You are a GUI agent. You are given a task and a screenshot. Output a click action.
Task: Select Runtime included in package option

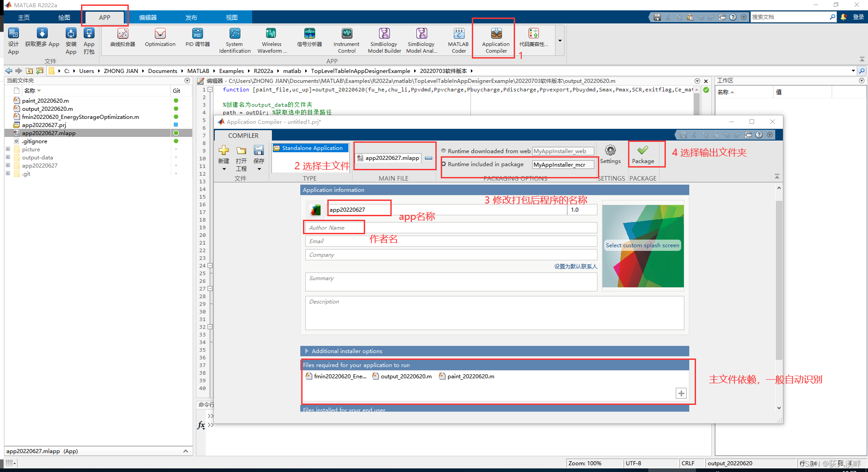pyautogui.click(x=443, y=164)
